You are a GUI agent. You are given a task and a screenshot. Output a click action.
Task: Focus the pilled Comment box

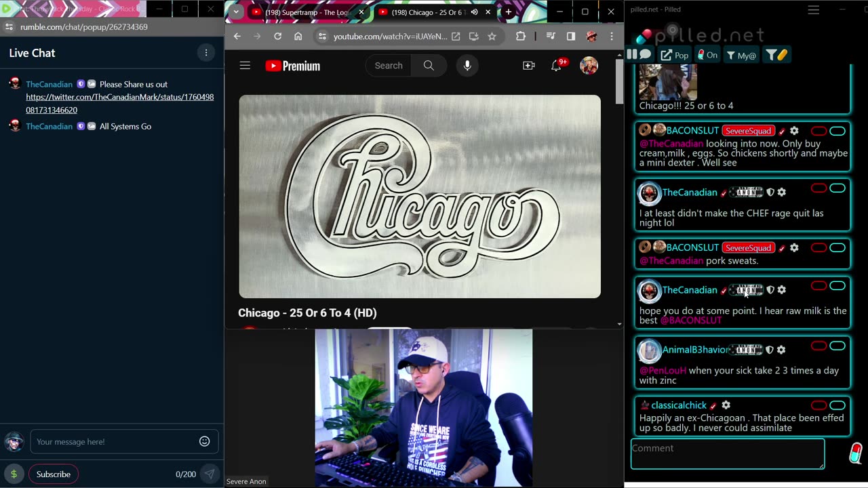(728, 453)
